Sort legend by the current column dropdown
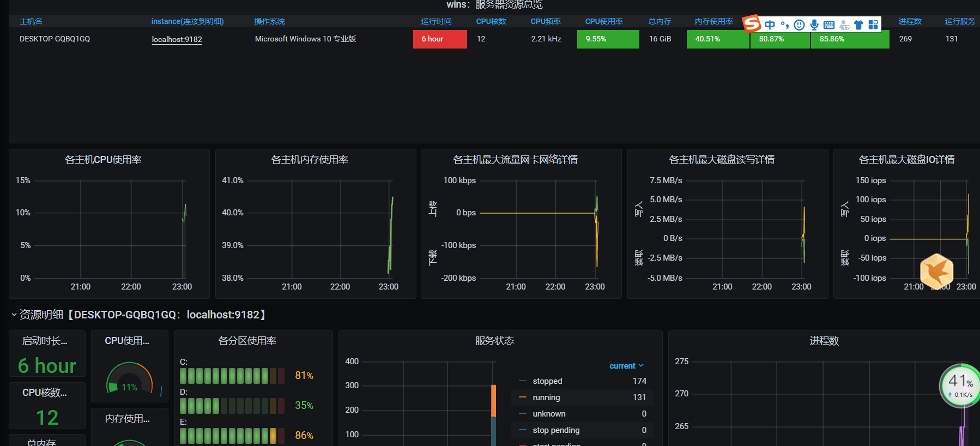The width and height of the screenshot is (980, 446). click(x=626, y=366)
